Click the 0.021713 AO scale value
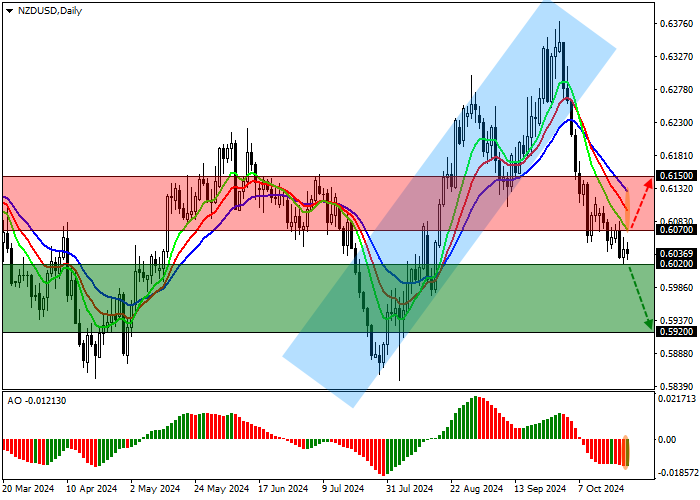 [677, 399]
